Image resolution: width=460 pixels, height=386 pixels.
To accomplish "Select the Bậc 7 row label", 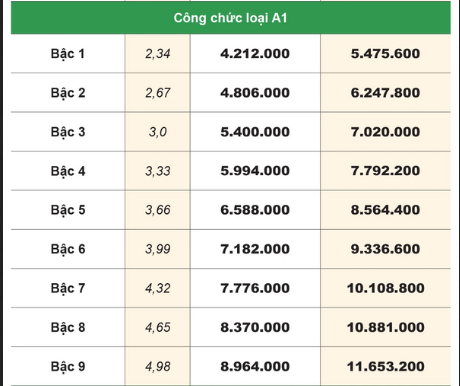I will pyautogui.click(x=68, y=288).
